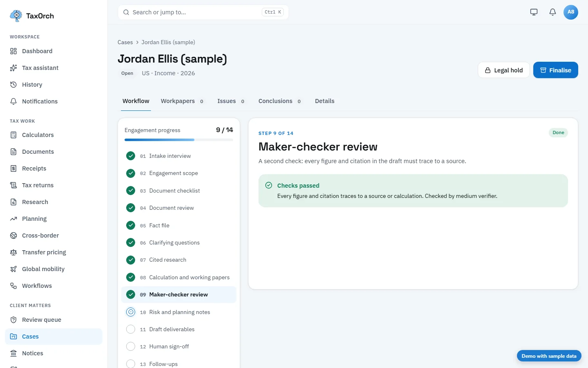
Task: Click the bell icon in top bar
Action: (x=552, y=12)
